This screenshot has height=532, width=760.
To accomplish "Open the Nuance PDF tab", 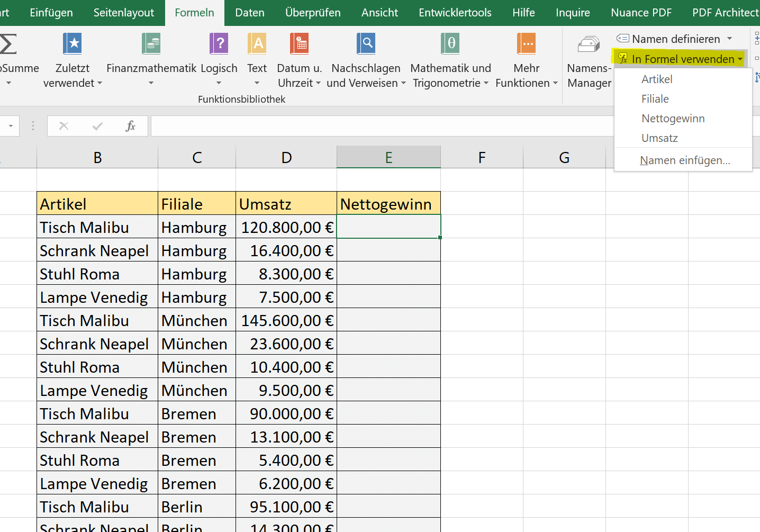I will click(641, 13).
